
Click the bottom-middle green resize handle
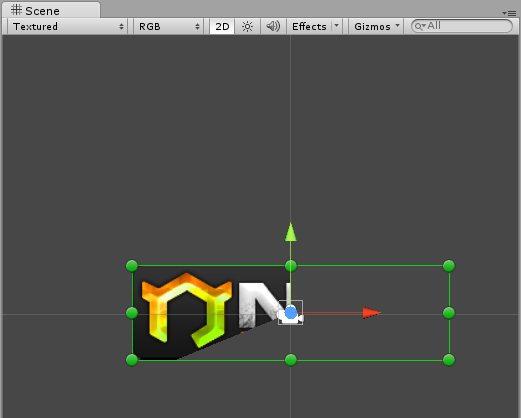(x=291, y=360)
